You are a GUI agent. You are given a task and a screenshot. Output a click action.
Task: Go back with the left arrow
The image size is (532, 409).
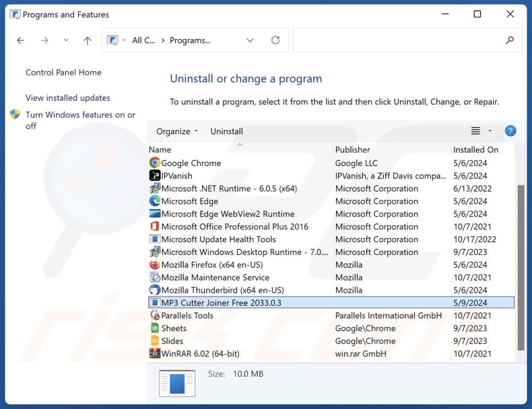pos(21,40)
